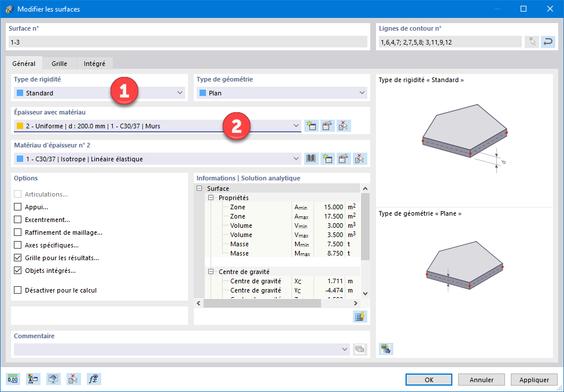Select the Centre de gravité Xc 1.711 row
The height and width of the screenshot is (392, 564).
[x=283, y=281]
